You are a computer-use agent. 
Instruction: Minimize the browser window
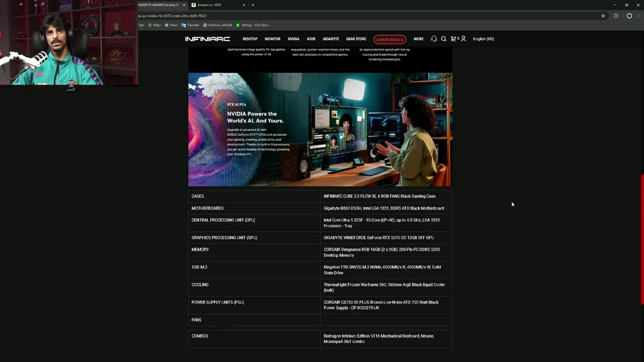pos(615,5)
